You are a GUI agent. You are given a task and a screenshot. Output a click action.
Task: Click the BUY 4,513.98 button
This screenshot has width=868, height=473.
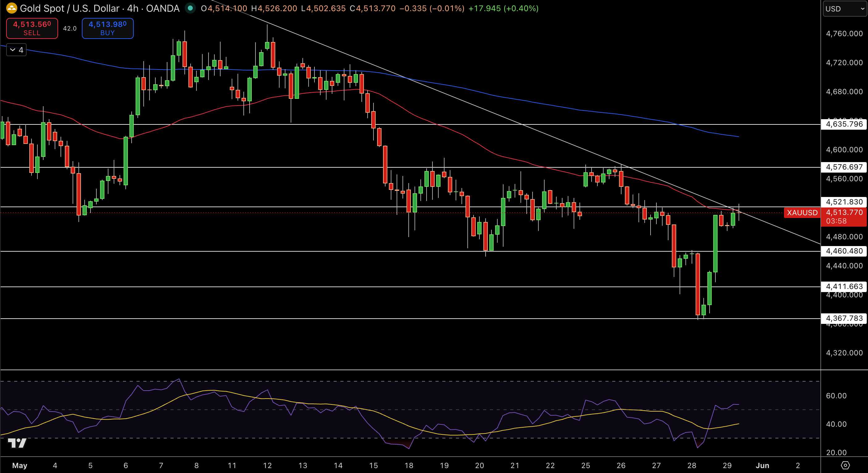coord(107,28)
